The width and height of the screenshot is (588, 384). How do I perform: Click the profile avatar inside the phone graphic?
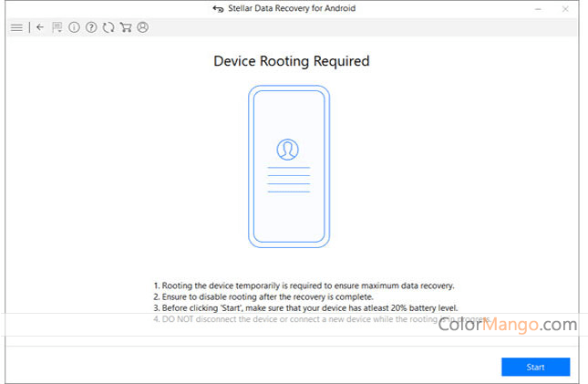[x=288, y=150]
